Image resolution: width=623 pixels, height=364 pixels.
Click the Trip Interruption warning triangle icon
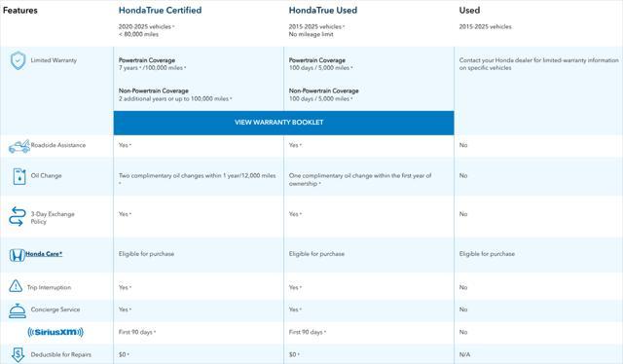click(x=16, y=286)
